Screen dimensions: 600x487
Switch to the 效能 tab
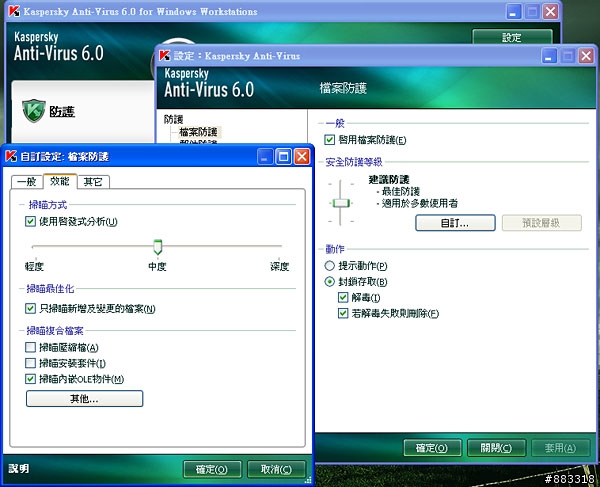[60, 181]
